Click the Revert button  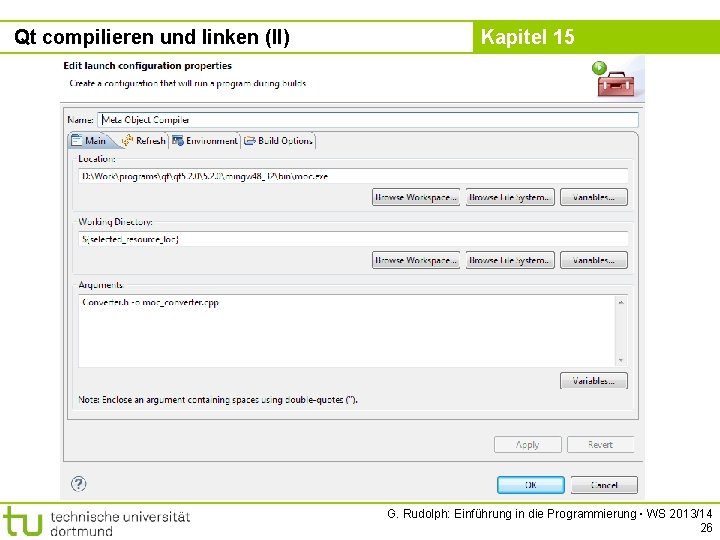pyautogui.click(x=601, y=444)
